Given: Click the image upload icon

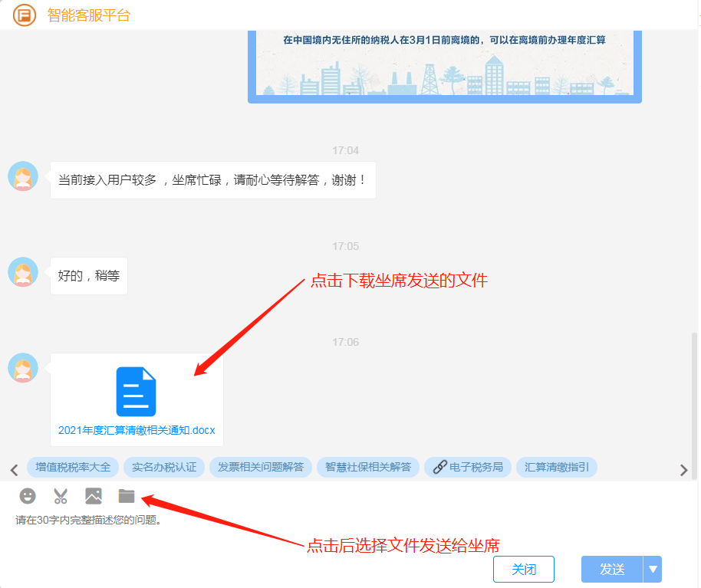Looking at the screenshot, I should click(94, 496).
